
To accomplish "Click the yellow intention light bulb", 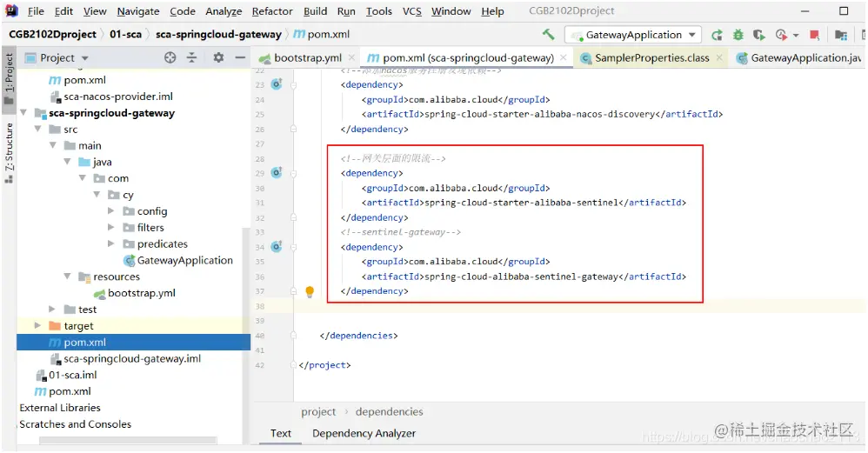I will tap(310, 291).
